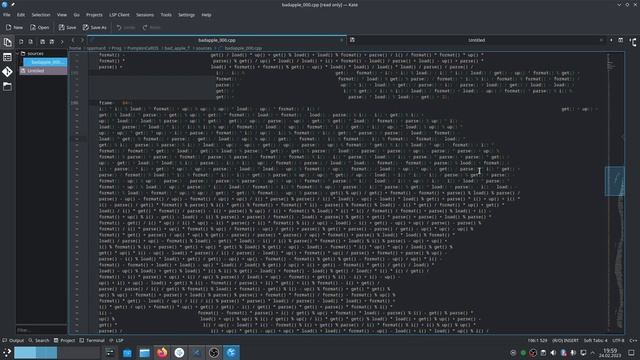Click the Open file toolbar button
The height and width of the screenshot is (360, 640).
tap(40, 27)
